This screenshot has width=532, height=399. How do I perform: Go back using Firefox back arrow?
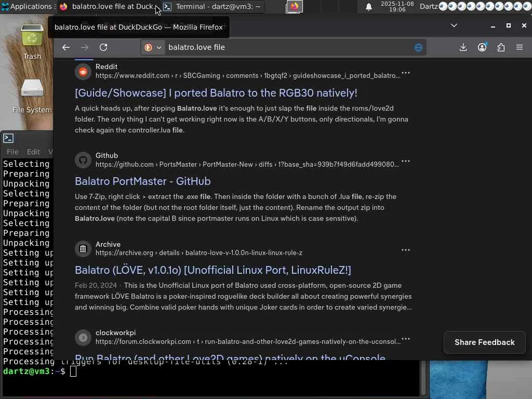pos(66,47)
